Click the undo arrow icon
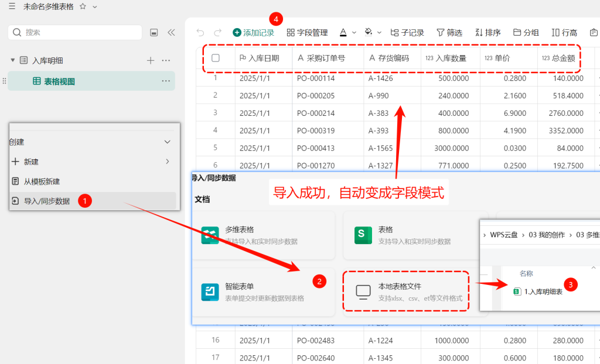Screen dimensions: 600x364 point(200,33)
